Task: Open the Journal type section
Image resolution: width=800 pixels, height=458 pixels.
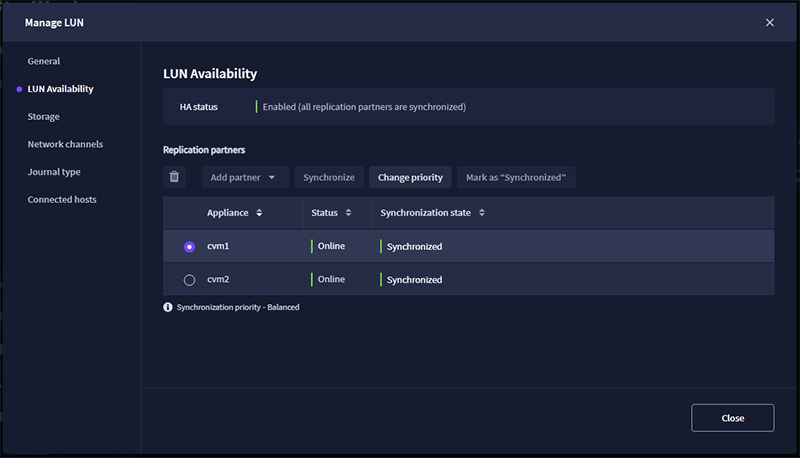Action: [x=54, y=172]
